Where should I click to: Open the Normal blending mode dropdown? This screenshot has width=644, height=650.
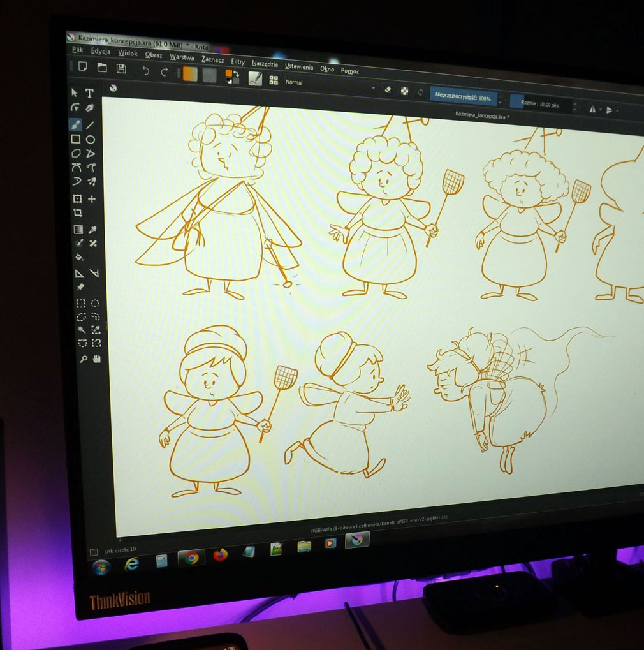point(328,84)
